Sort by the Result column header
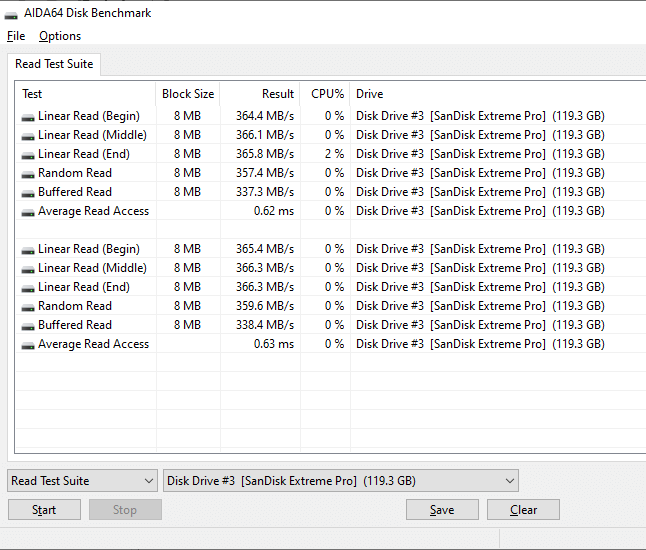 [260, 94]
